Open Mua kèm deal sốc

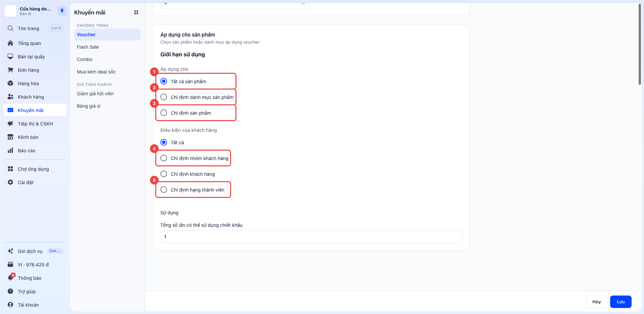pos(107,72)
